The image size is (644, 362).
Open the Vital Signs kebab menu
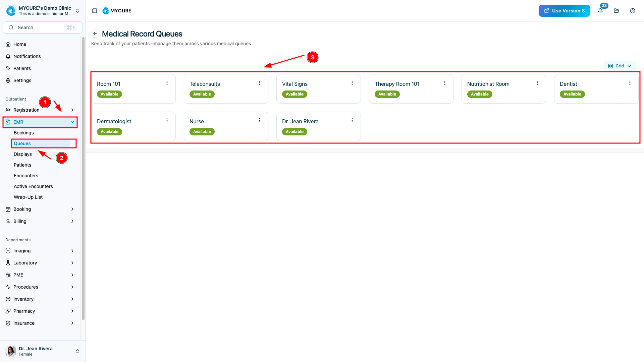coord(352,83)
